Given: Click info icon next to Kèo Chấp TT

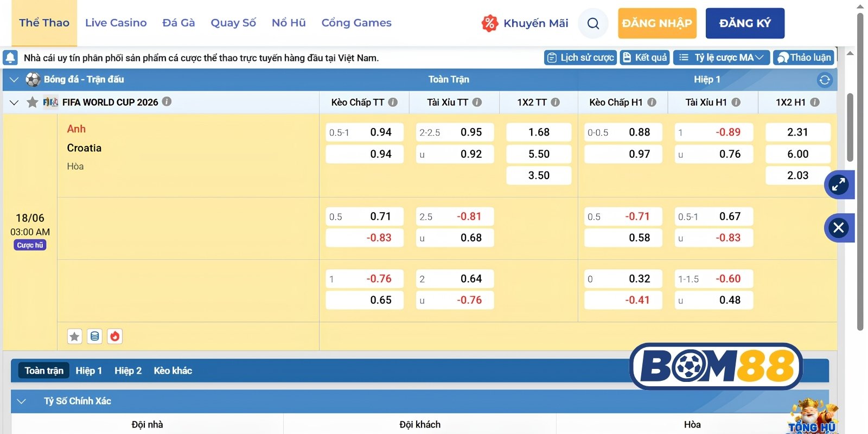Looking at the screenshot, I should 393,102.
